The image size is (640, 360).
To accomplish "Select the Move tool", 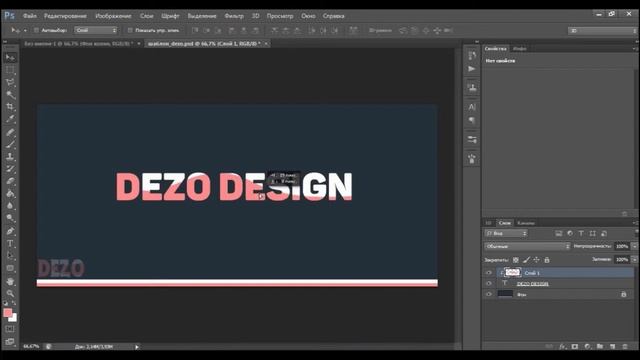I will pyautogui.click(x=10, y=57).
